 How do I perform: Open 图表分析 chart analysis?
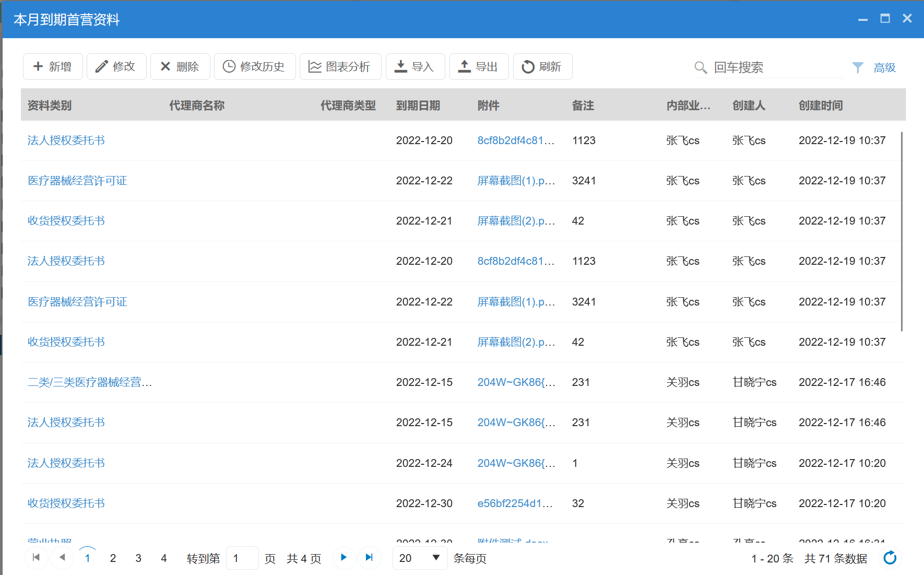(340, 67)
